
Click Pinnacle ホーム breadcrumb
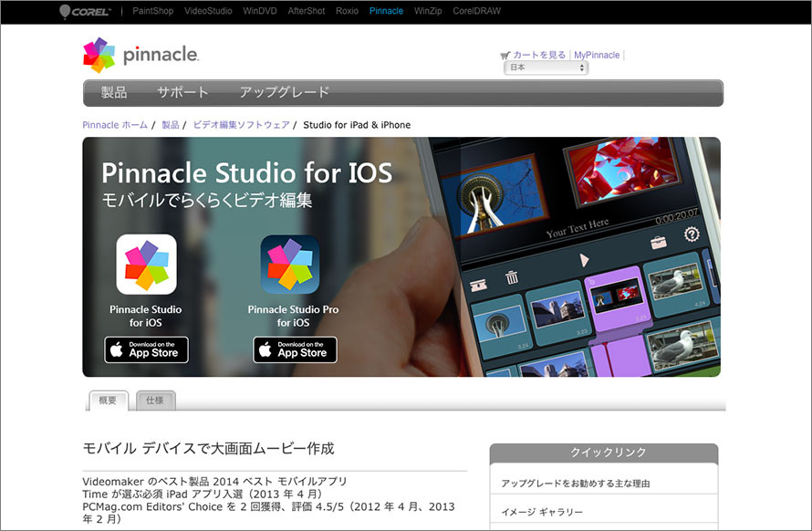115,125
